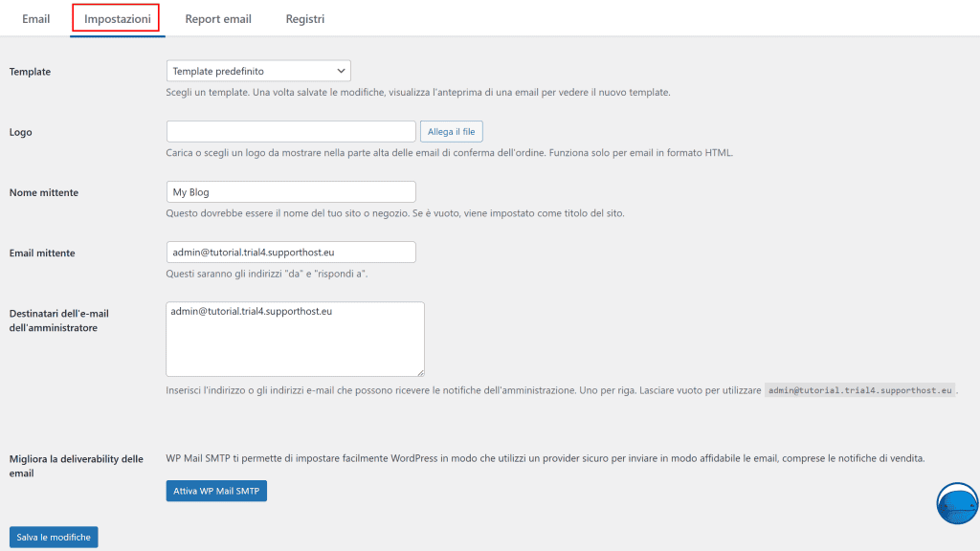Attach a logo file using Allega il file

pyautogui.click(x=451, y=131)
